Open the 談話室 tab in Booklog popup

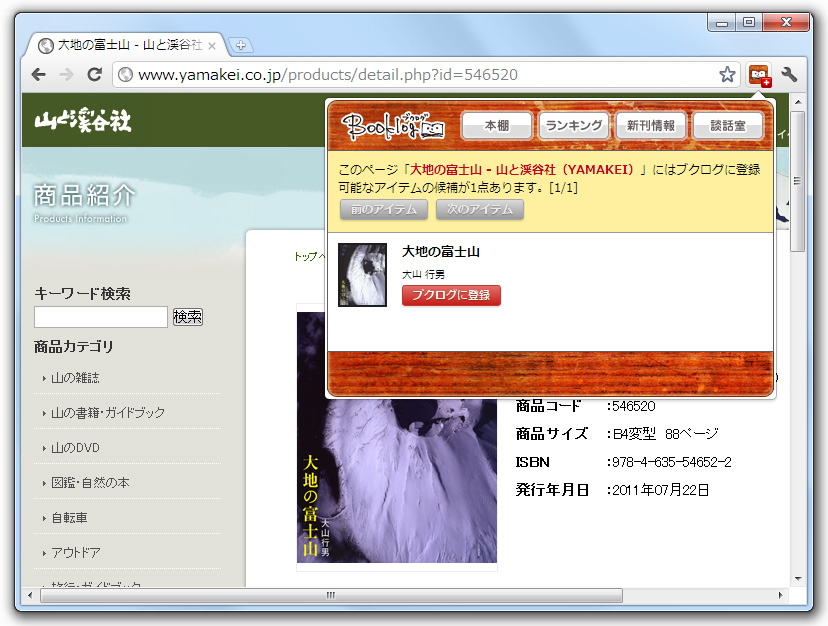[728, 126]
